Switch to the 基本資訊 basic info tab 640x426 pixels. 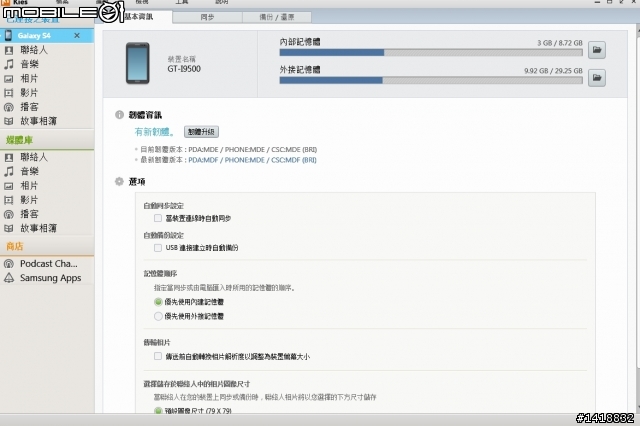(x=139, y=17)
